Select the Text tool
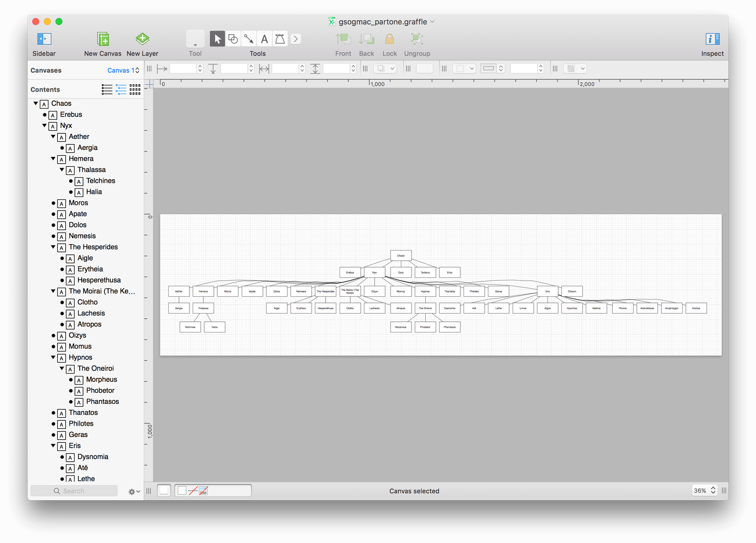 (x=264, y=39)
